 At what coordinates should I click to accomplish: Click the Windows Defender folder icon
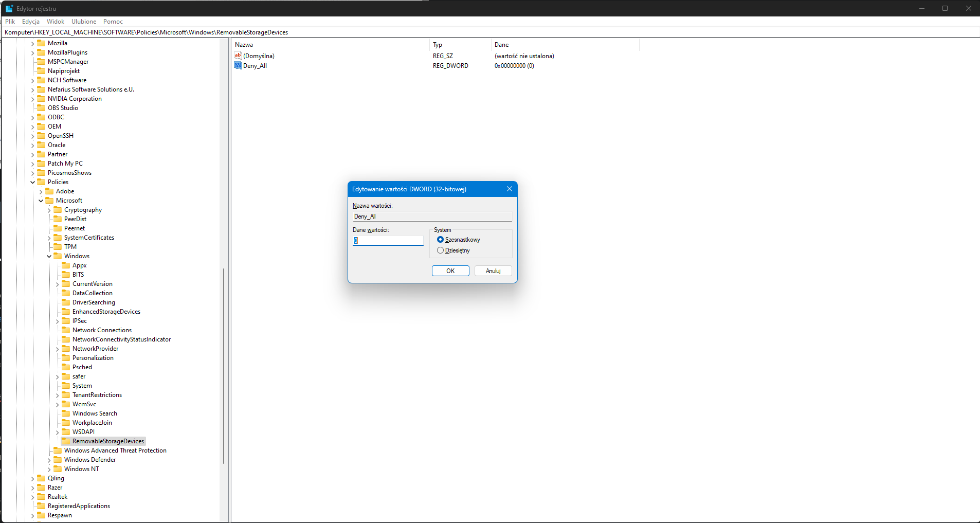(x=58, y=459)
